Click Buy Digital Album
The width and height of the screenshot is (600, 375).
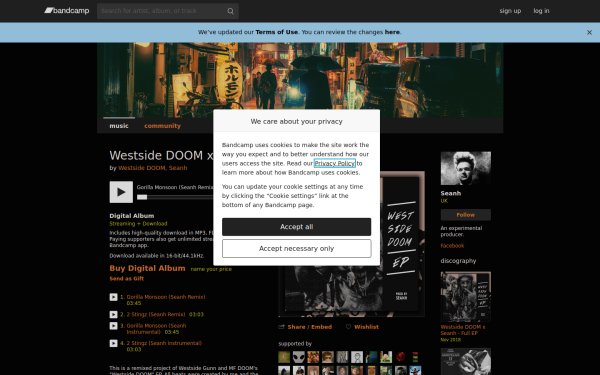[147, 268]
